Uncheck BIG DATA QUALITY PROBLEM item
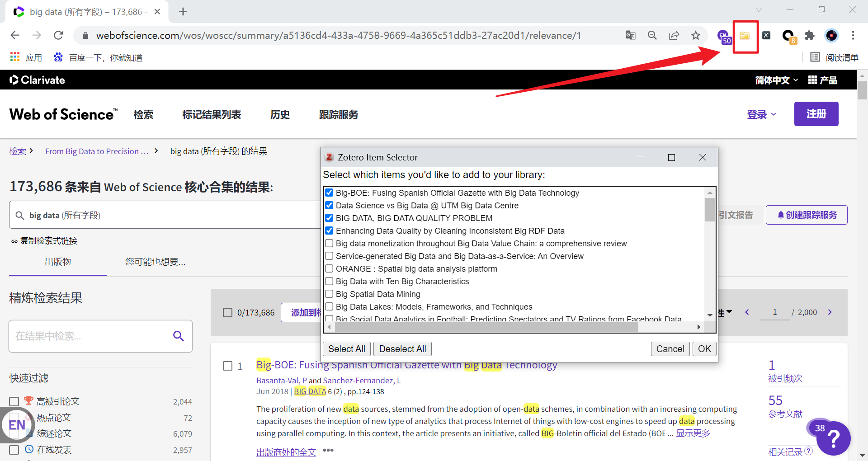The height and width of the screenshot is (461, 868). pyautogui.click(x=330, y=218)
